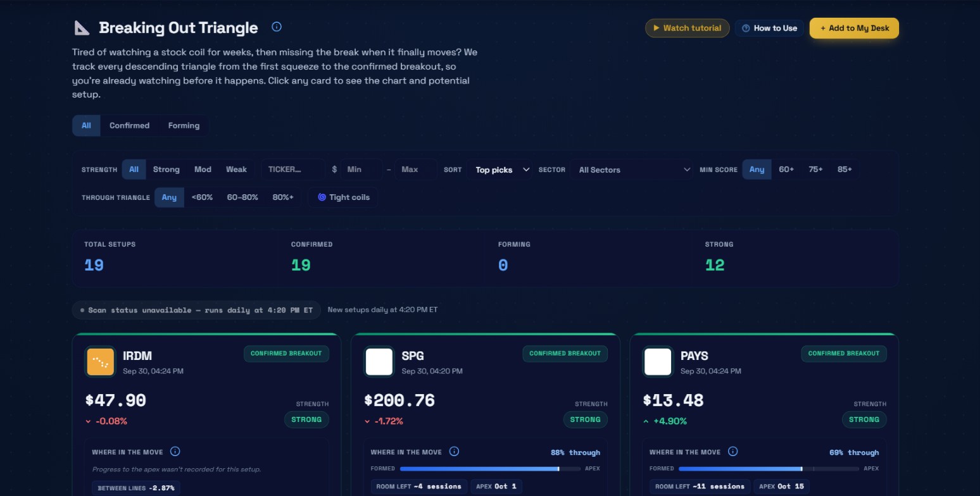This screenshot has height=496, width=980.
Task: Open the How to Use guide
Action: coord(770,28)
